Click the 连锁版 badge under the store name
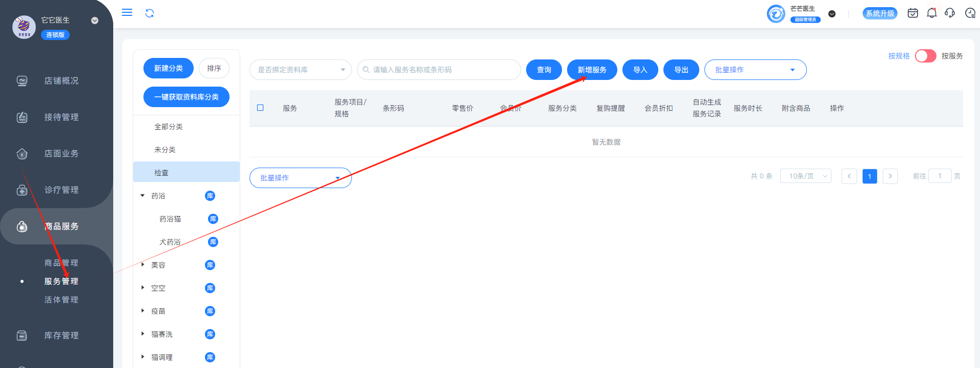980x368 pixels. 55,35
